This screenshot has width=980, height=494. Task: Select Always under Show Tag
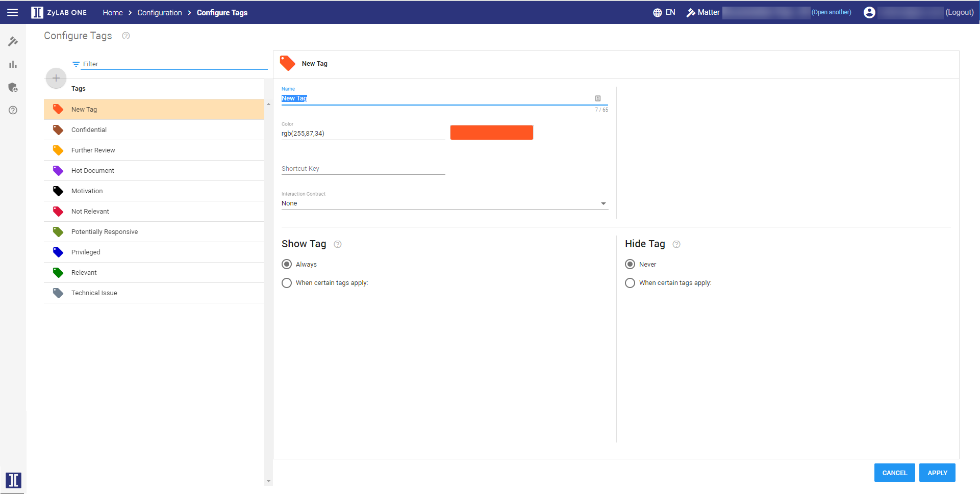point(287,264)
